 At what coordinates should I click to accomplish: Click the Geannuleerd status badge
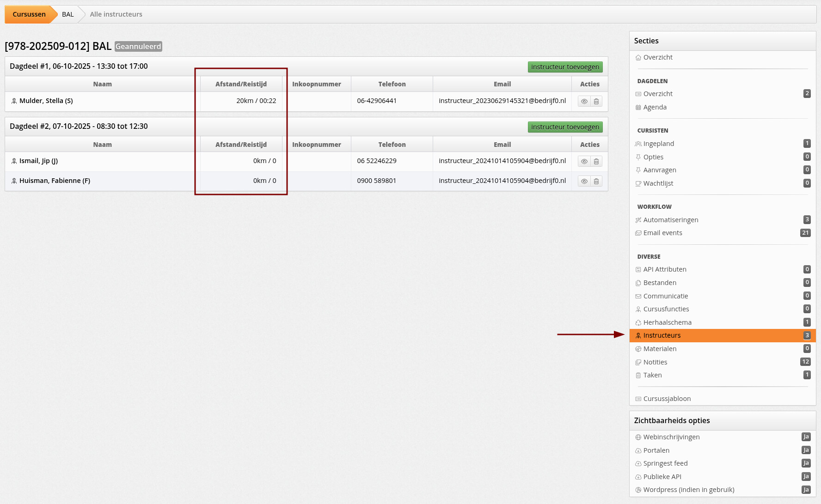(138, 47)
